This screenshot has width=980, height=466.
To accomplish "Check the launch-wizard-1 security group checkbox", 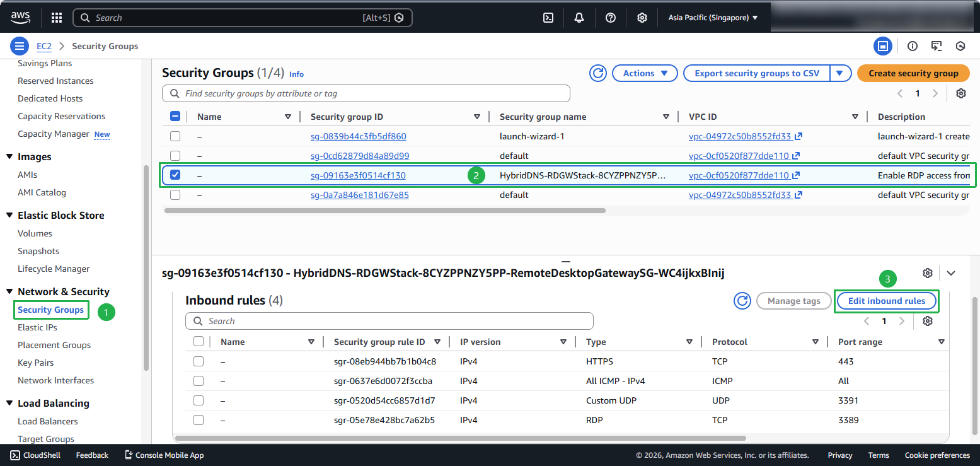I will point(175,136).
